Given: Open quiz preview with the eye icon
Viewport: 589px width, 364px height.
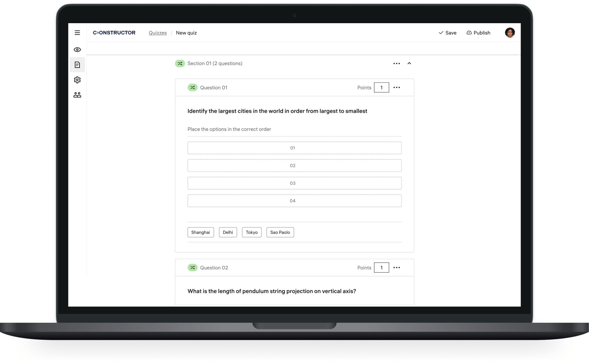Looking at the screenshot, I should tap(77, 49).
